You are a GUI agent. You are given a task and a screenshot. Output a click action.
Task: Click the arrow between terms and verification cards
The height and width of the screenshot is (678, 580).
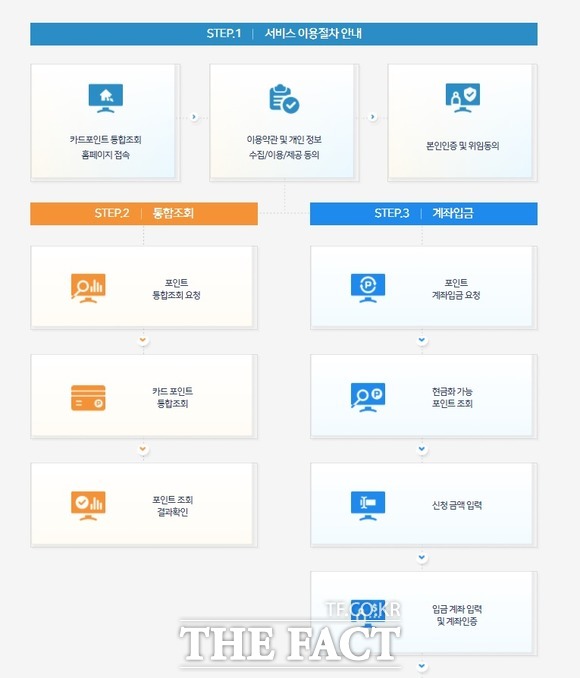pyautogui.click(x=373, y=117)
